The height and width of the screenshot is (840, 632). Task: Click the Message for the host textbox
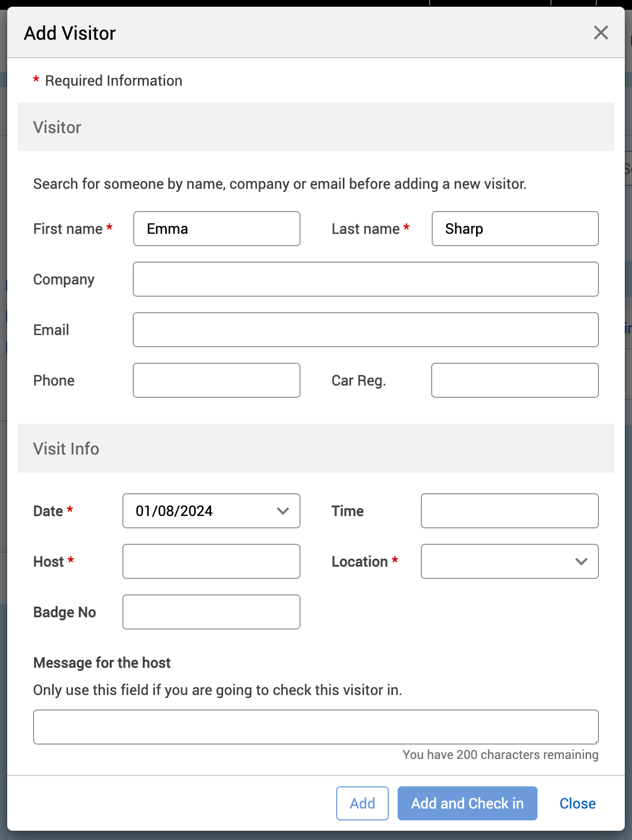pyautogui.click(x=315, y=727)
